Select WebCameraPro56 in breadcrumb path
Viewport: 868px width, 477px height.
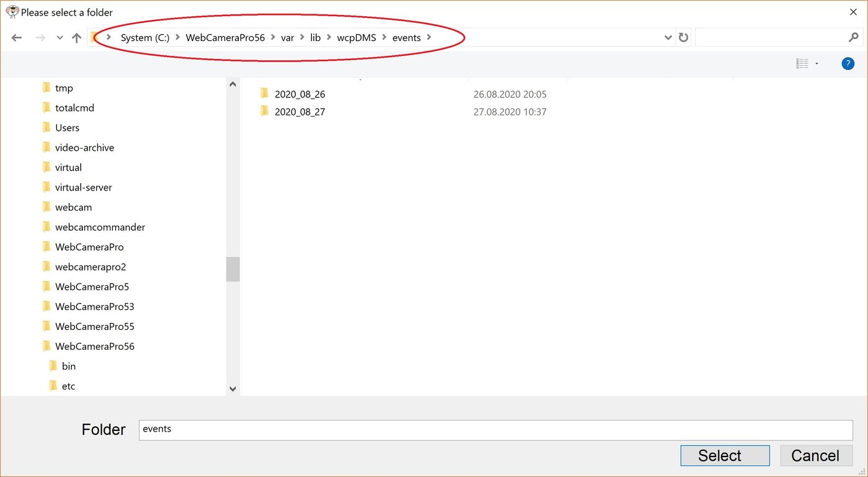(225, 38)
